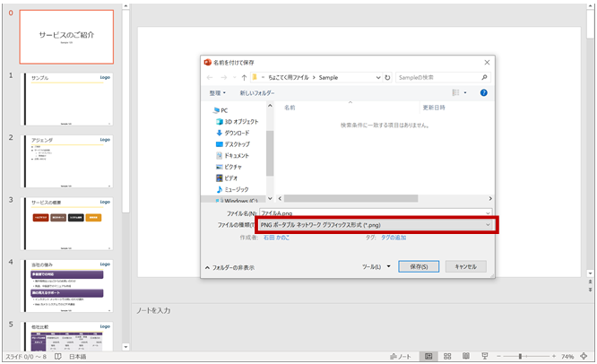Click the refresh icon beside address bar
The width and height of the screenshot is (597, 364).
click(x=385, y=78)
